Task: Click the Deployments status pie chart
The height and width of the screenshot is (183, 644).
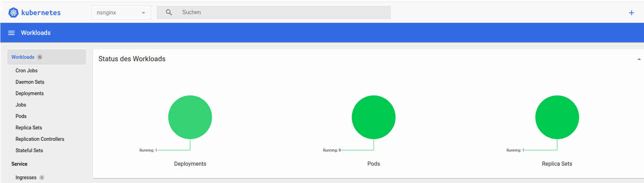Action: 190,117
